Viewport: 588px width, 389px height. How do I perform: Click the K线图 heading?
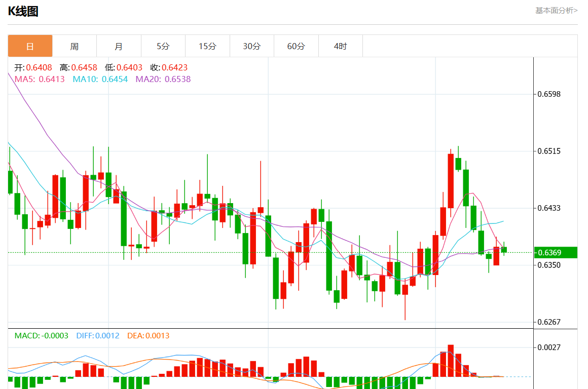(23, 11)
